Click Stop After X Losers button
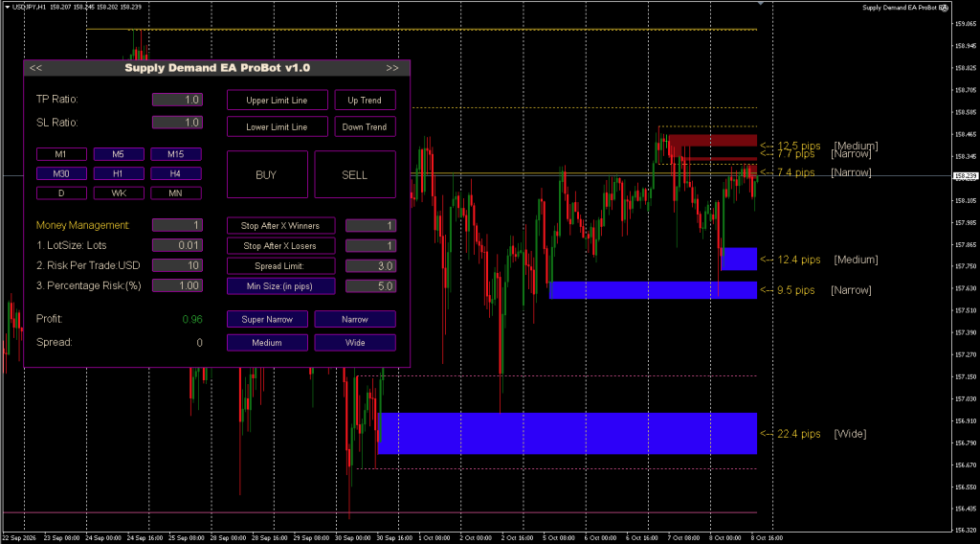This screenshot has width=980, height=544. 280,246
